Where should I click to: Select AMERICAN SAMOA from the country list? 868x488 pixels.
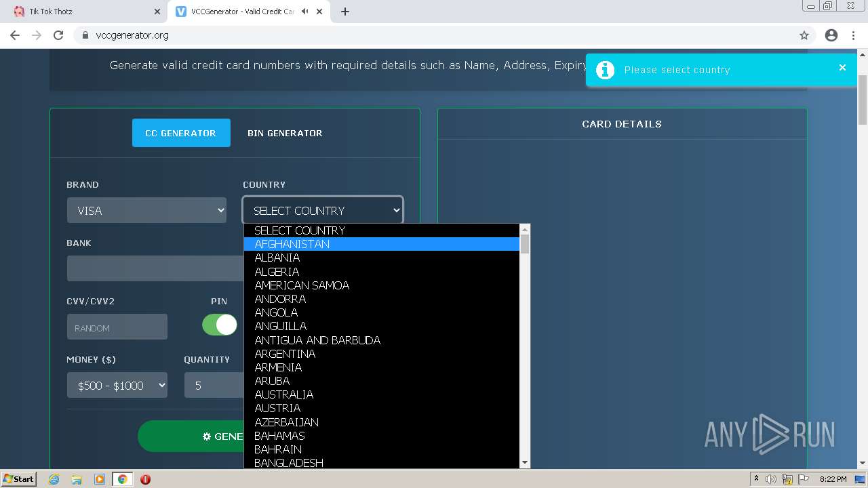click(x=382, y=285)
